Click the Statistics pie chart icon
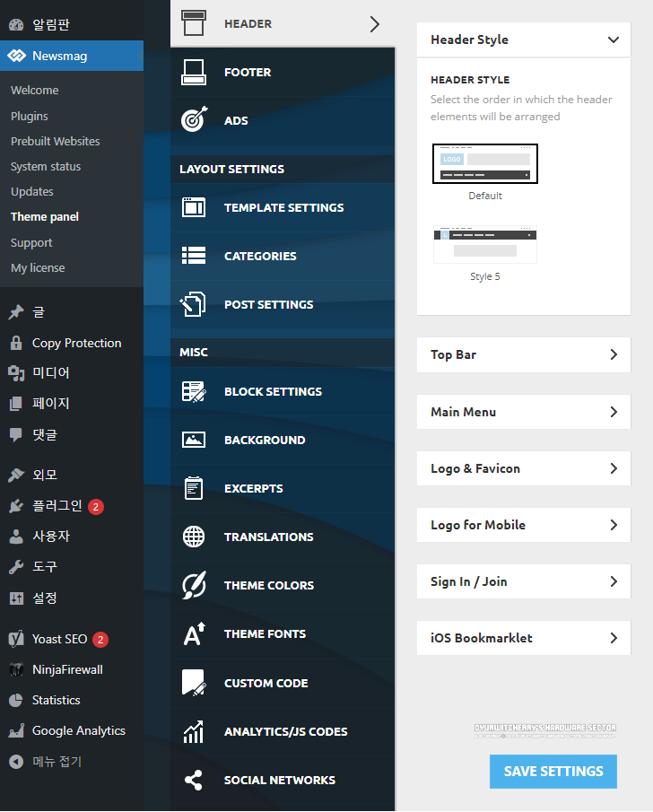 coord(16,700)
